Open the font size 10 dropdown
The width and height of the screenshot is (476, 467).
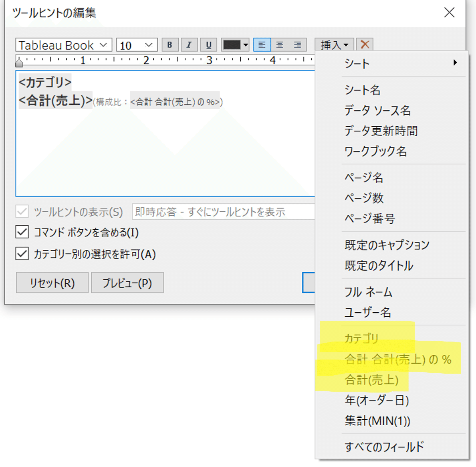tap(137, 45)
